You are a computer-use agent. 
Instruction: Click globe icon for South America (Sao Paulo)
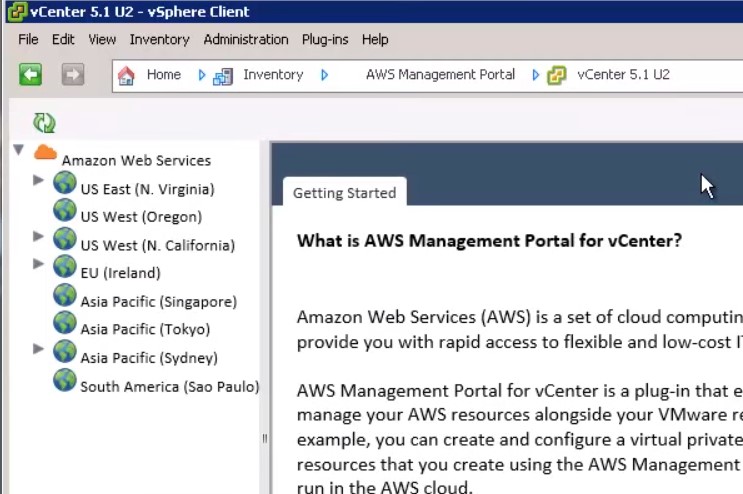pyautogui.click(x=64, y=380)
